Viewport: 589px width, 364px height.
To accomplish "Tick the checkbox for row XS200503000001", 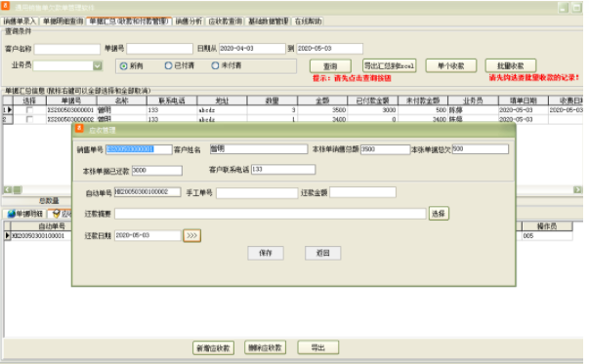I will tap(29, 110).
